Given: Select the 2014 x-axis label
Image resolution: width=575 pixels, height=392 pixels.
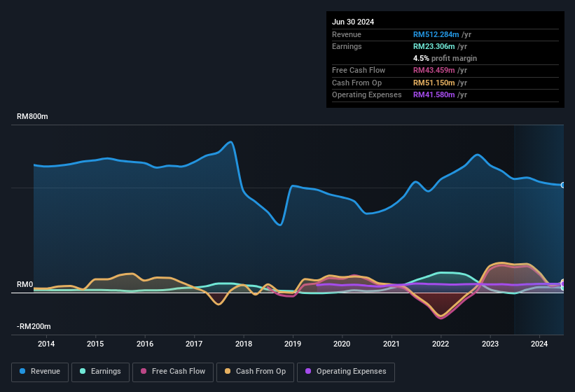Looking at the screenshot, I should 46,344.
